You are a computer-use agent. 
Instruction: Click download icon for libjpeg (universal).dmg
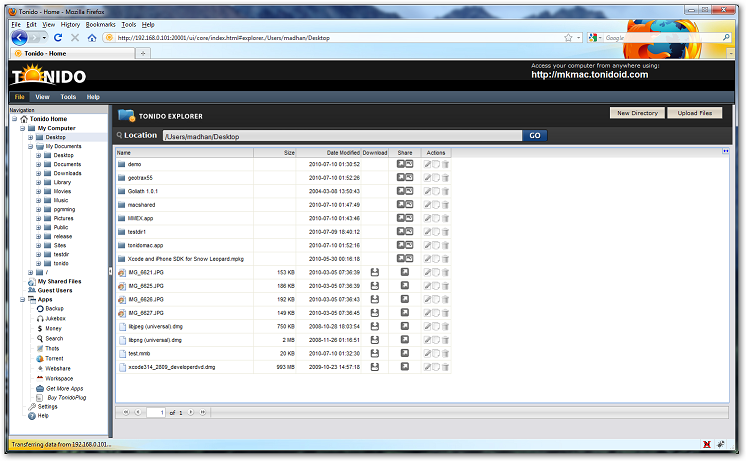click(375, 326)
